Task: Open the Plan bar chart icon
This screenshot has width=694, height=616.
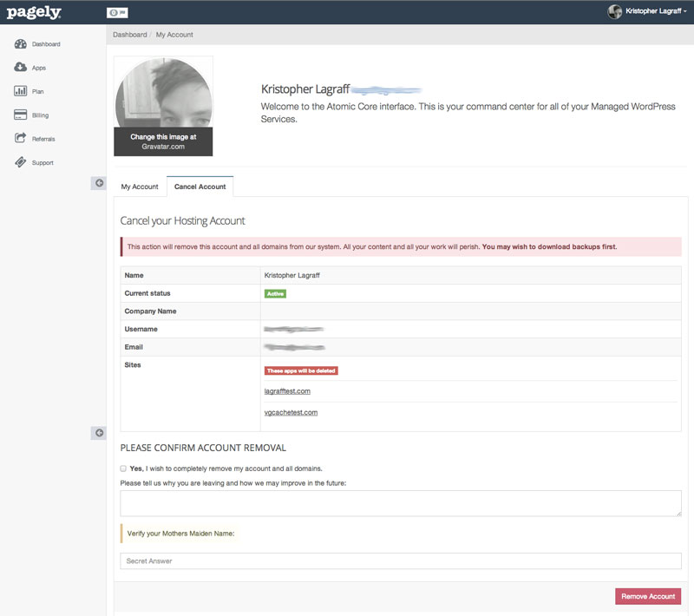Action: tap(20, 91)
